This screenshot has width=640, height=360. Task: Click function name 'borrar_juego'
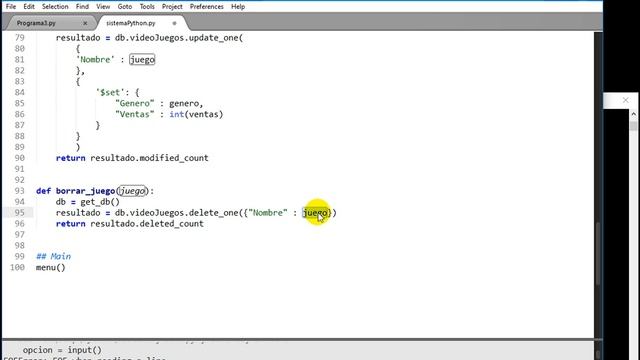(85, 191)
